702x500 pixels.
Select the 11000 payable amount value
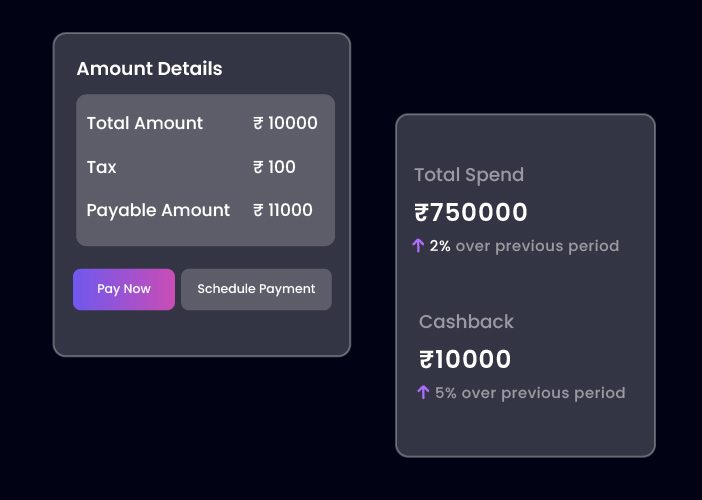[290, 210]
